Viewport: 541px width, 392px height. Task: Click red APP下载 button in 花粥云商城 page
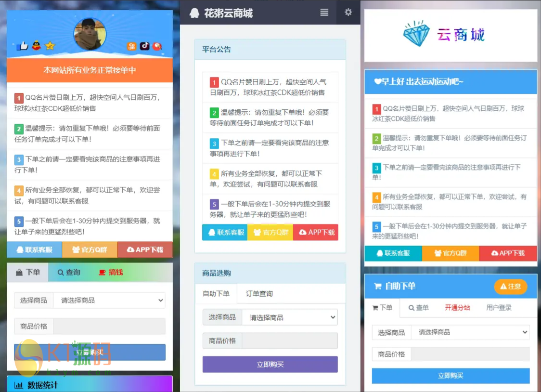[x=316, y=232]
